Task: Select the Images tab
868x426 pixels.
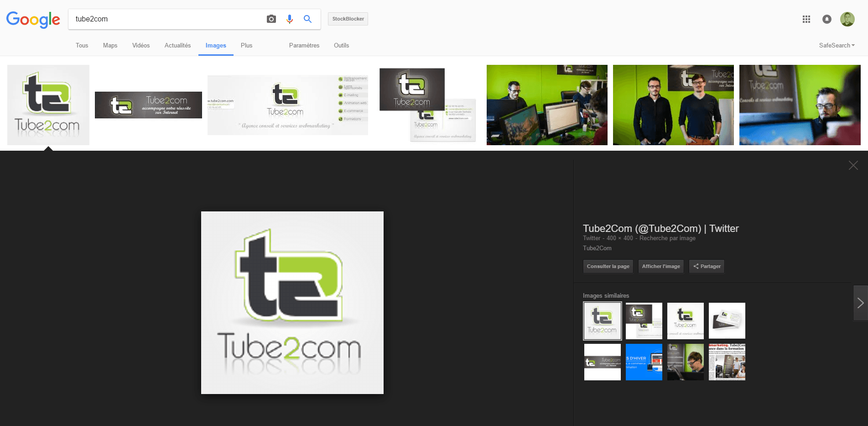Action: (x=216, y=45)
